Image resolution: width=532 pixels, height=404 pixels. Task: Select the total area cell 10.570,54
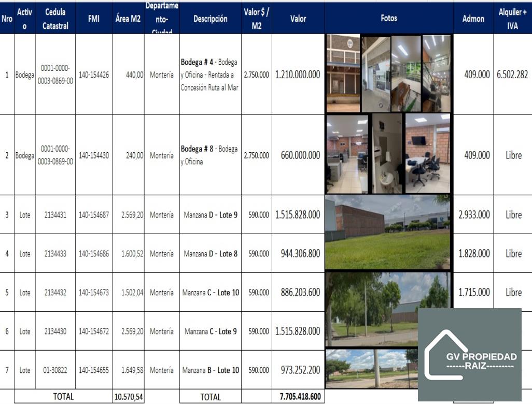tap(128, 397)
